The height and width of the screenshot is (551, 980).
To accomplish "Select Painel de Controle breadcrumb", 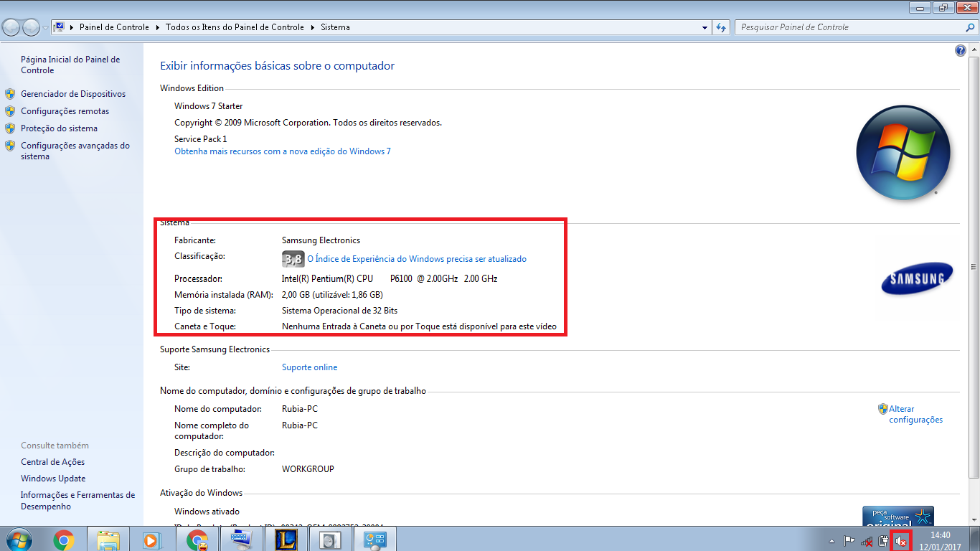I will point(114,27).
